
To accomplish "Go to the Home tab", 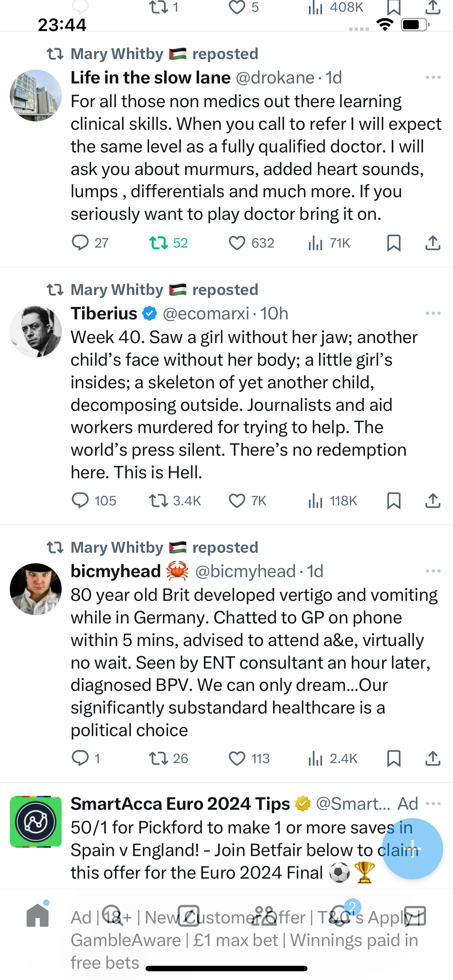I will (x=38, y=916).
